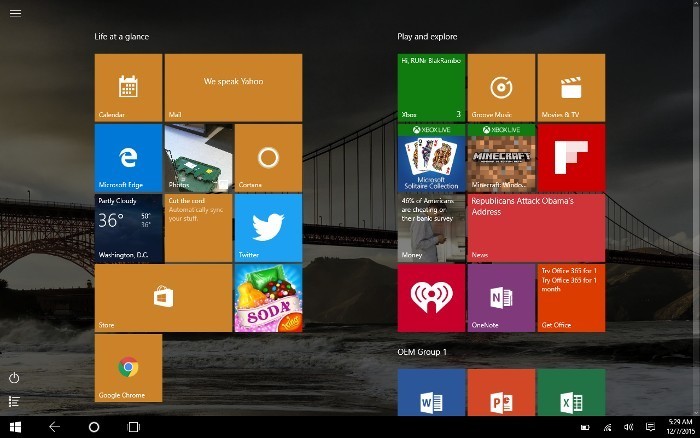Open the Calendar tile
Viewport: 700px width, 438px height.
click(129, 88)
